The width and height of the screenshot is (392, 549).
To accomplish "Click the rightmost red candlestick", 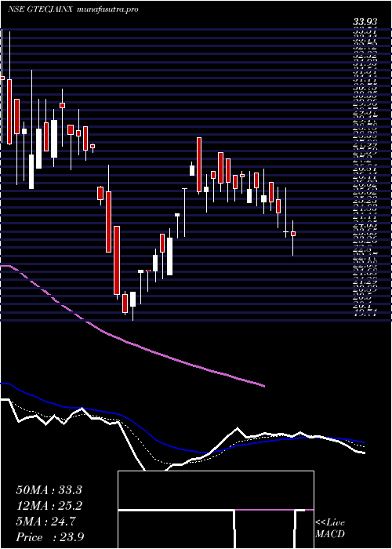I will click(293, 234).
